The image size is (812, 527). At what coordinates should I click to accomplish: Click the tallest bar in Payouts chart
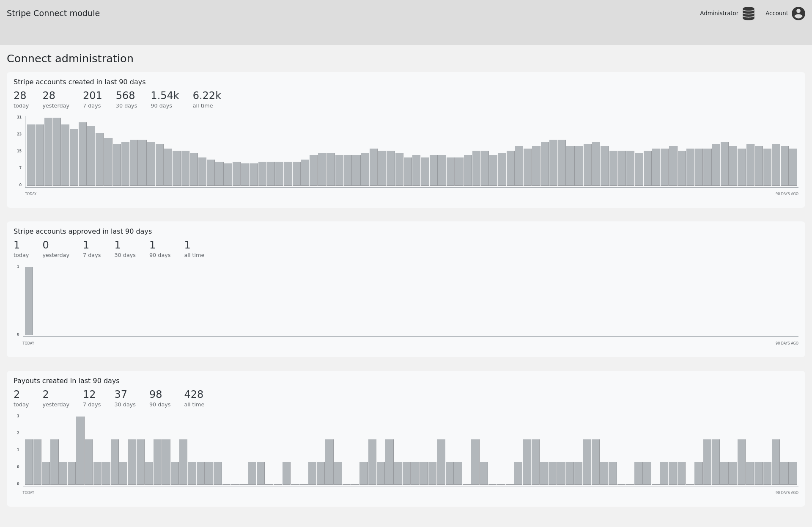pyautogui.click(x=80, y=450)
